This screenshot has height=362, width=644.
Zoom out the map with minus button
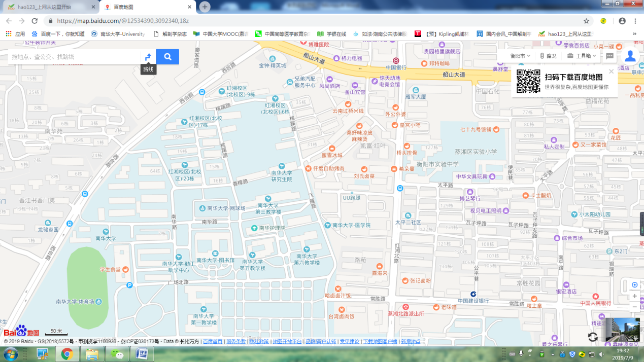634,307
